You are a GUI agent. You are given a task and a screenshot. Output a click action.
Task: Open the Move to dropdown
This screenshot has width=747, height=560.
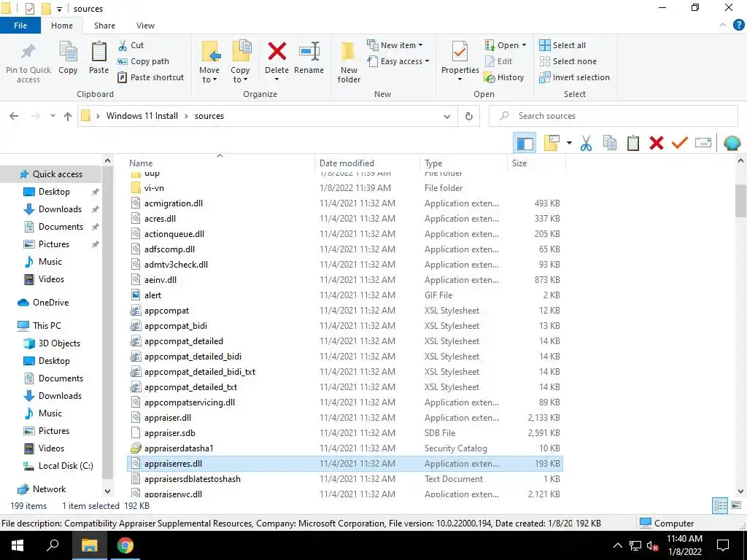pos(209,75)
